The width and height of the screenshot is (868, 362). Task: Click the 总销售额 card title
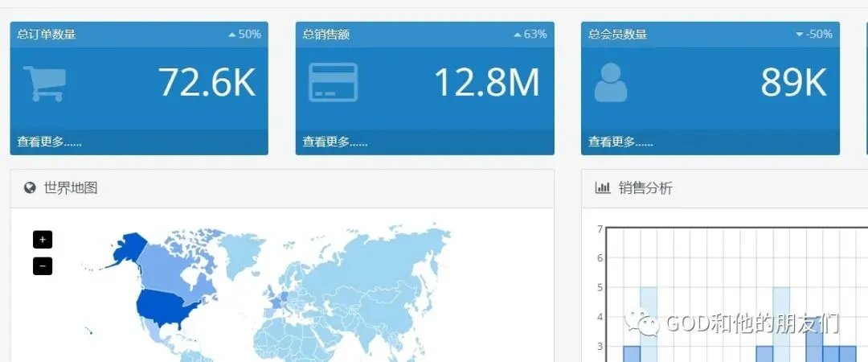[326, 35]
